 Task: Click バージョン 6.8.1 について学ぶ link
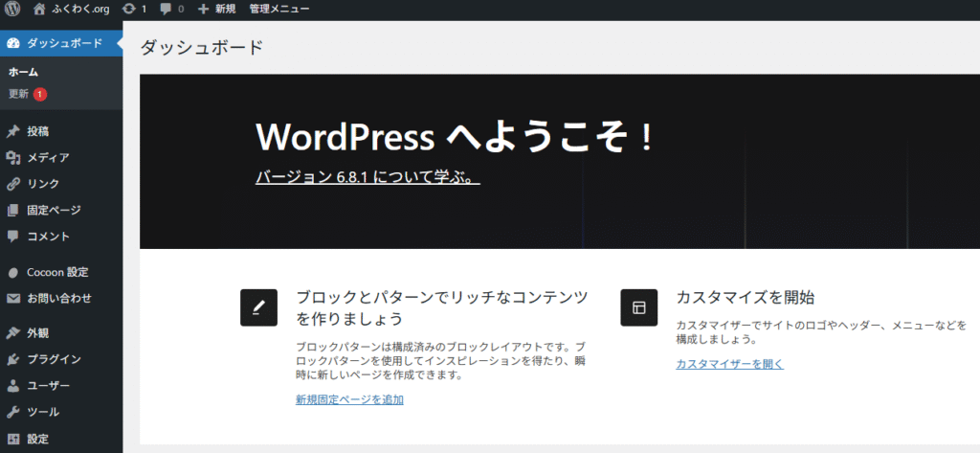(367, 178)
